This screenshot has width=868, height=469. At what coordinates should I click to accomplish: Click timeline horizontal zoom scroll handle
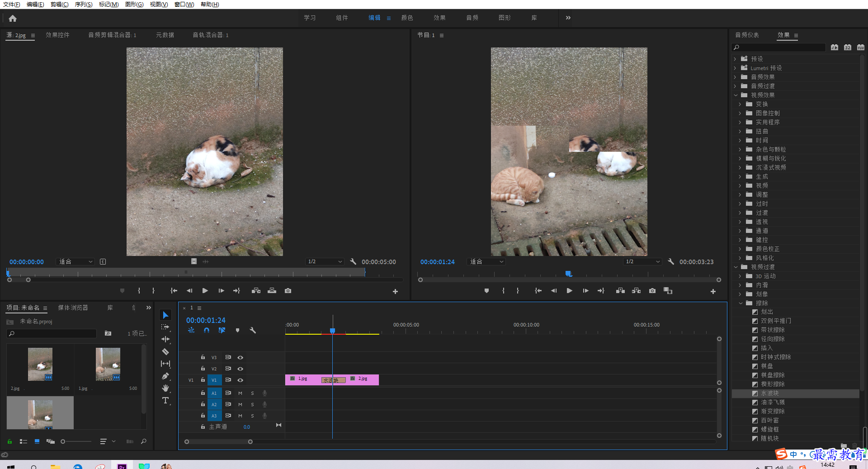(250, 442)
